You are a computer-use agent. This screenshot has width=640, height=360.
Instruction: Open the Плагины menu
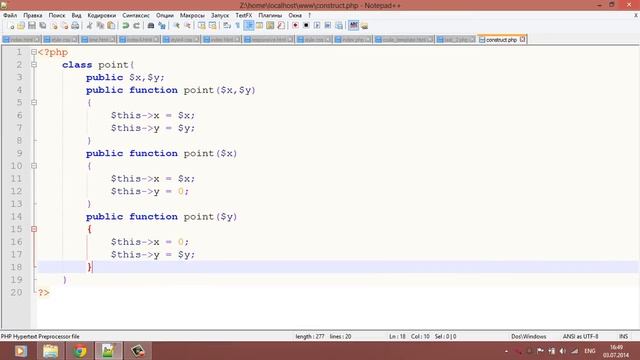(270, 15)
